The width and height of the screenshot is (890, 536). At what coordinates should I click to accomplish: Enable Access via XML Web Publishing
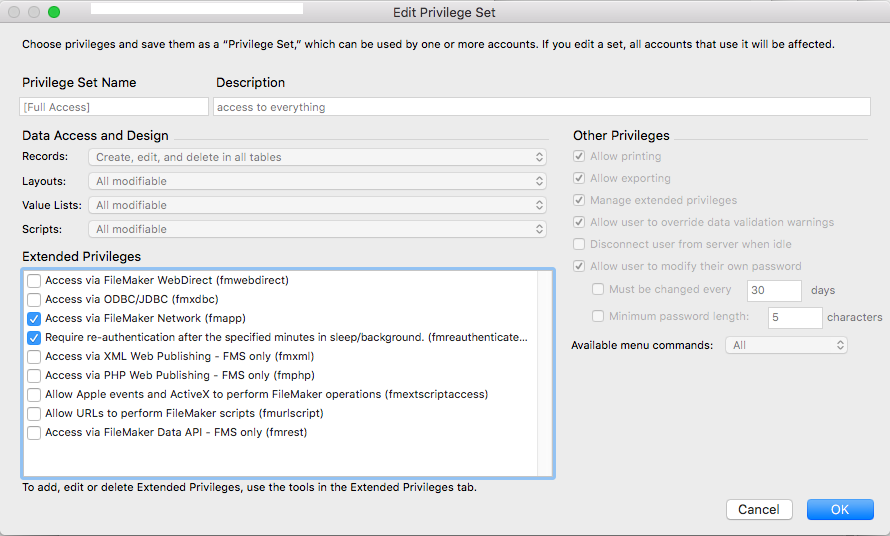click(x=34, y=357)
